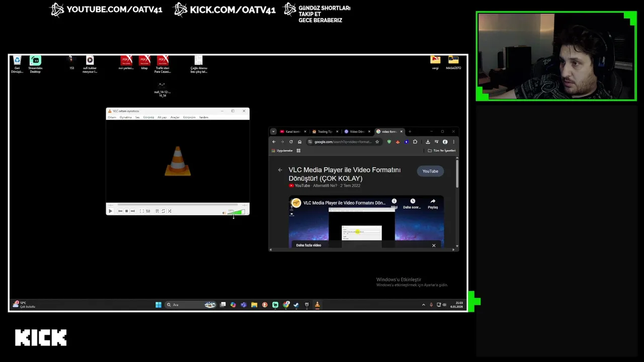The width and height of the screenshot is (644, 362).
Task: Toggle VLC loop mode
Action: (x=163, y=211)
